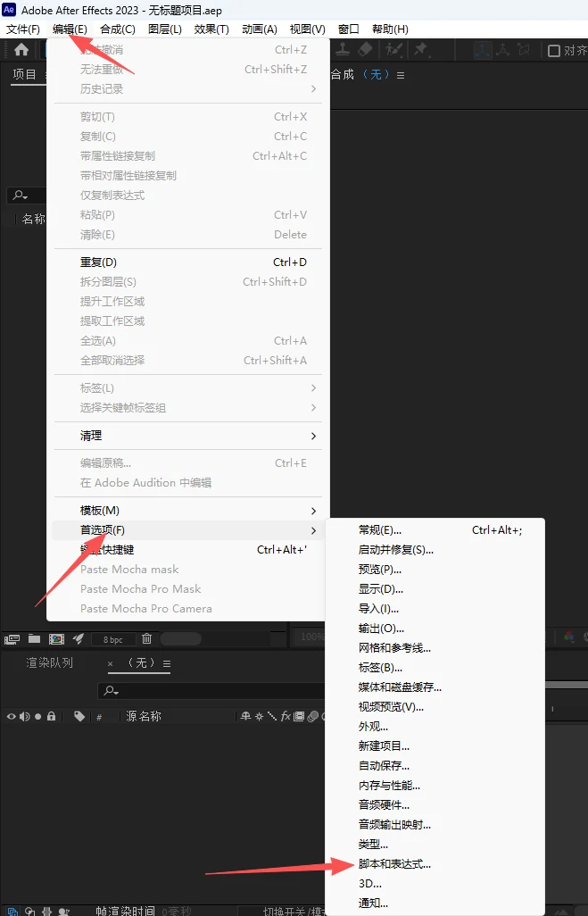This screenshot has height=916, width=588.
Task: Click the quality slash switch column icon
Action: 272,716
